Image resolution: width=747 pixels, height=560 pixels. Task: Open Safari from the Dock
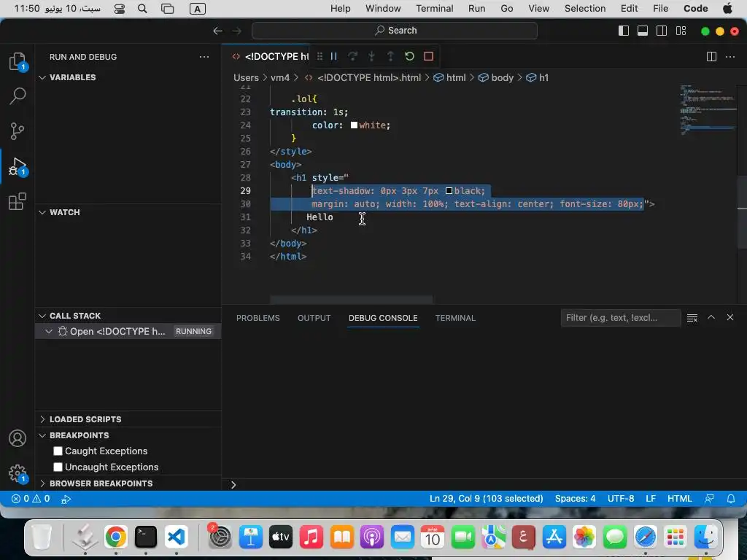[645, 537]
